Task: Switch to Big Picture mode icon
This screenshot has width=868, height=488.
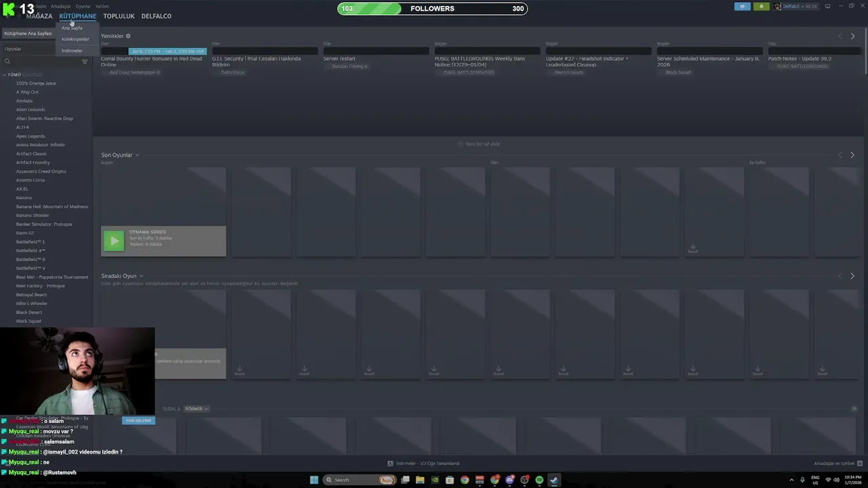Action: click(x=827, y=6)
